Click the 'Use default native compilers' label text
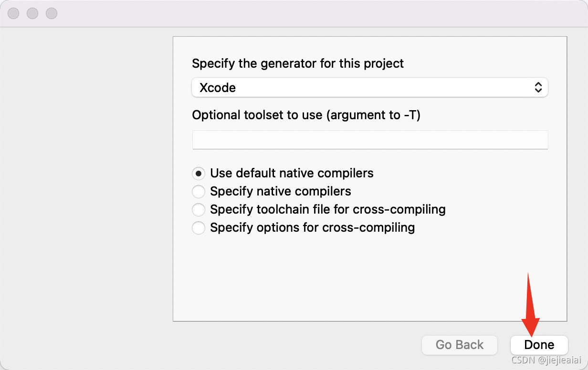Image resolution: width=588 pixels, height=370 pixels. [x=292, y=173]
